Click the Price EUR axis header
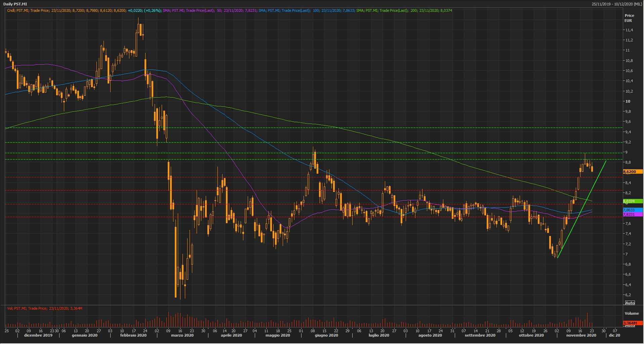 click(629, 18)
